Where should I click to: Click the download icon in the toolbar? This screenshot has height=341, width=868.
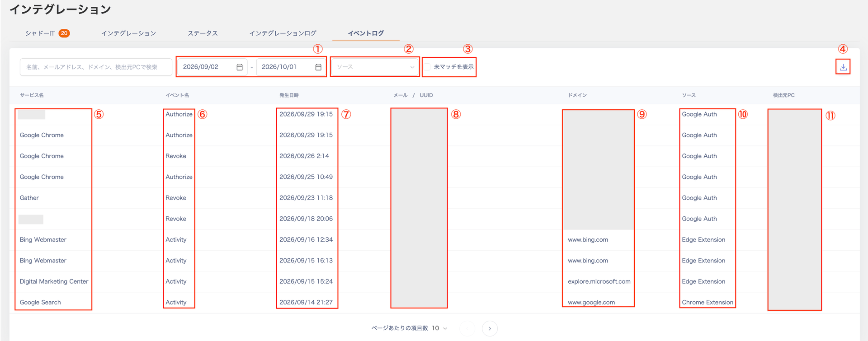(x=843, y=67)
